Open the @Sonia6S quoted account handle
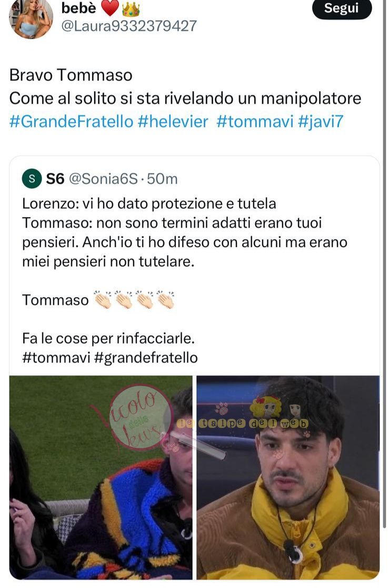389x588 pixels. (x=103, y=179)
